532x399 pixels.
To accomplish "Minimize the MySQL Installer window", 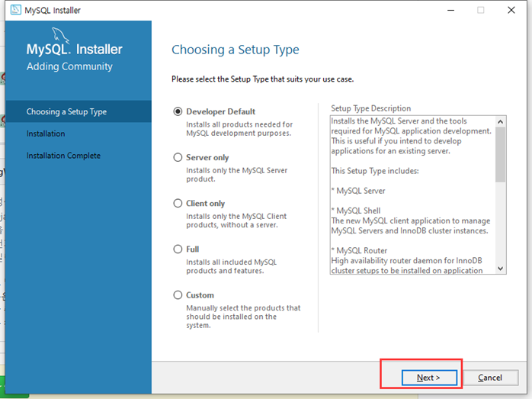I will pos(450,10).
